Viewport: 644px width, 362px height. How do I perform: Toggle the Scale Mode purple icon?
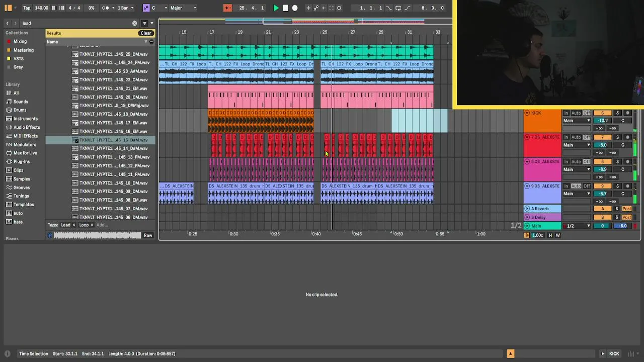coord(146,8)
